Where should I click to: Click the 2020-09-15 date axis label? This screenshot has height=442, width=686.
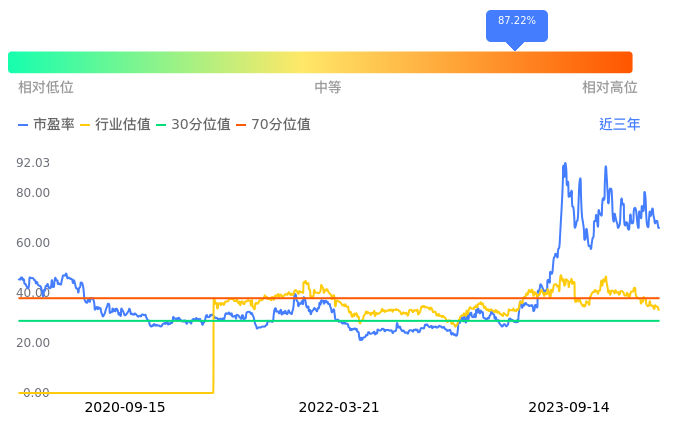coord(125,408)
